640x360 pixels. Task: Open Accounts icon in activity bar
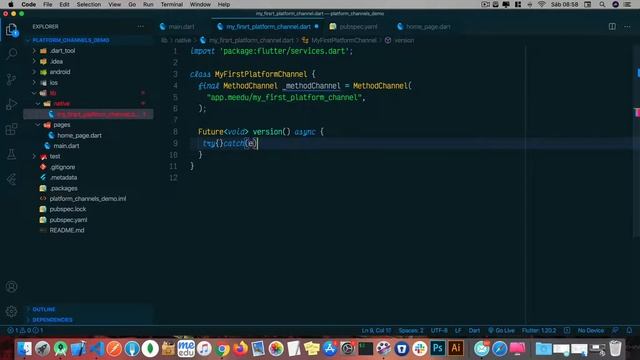point(11,287)
